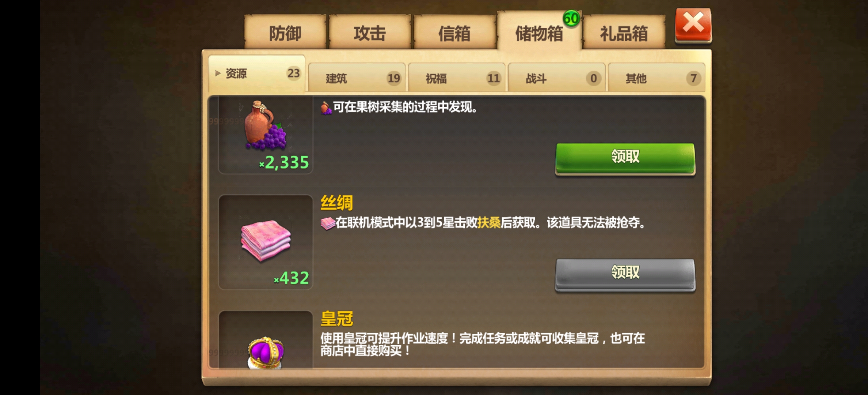Click the small wine icon beside description
The image size is (868, 395).
(326, 108)
